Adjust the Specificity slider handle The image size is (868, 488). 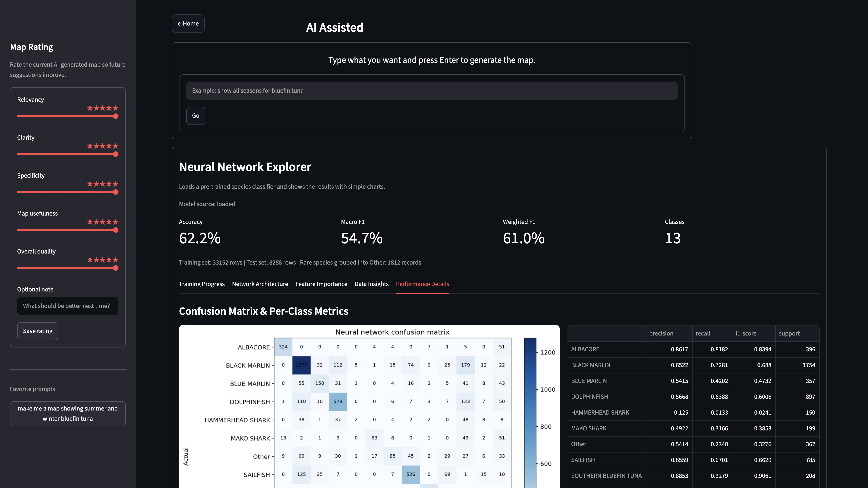click(116, 192)
